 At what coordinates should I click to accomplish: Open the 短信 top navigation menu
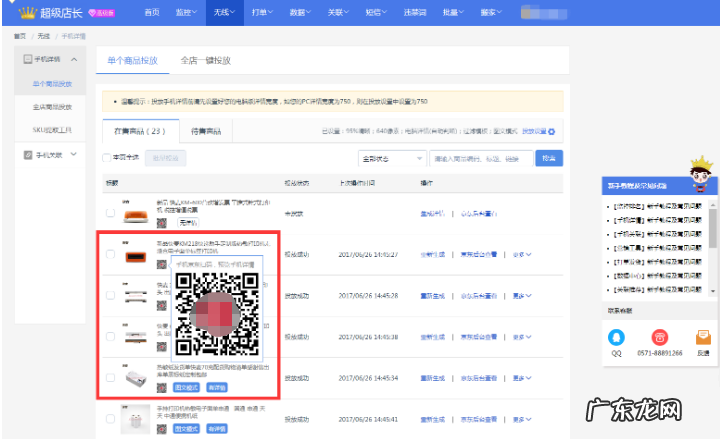click(376, 12)
